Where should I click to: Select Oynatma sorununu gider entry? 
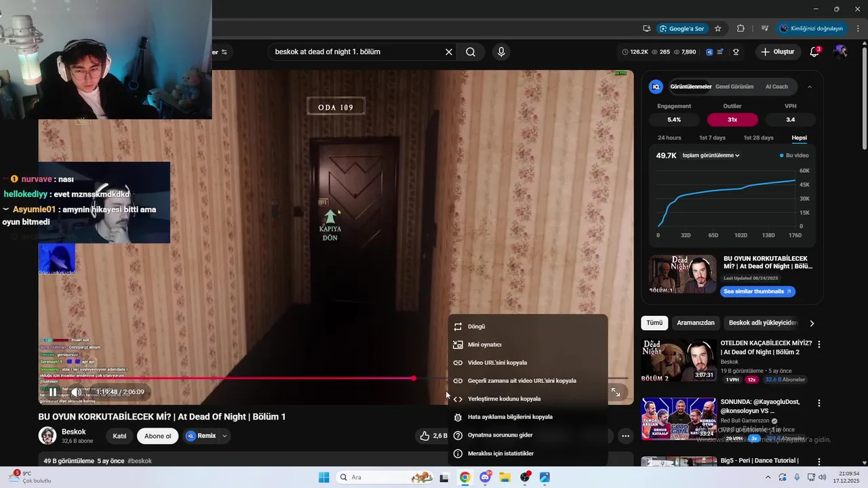(528, 435)
